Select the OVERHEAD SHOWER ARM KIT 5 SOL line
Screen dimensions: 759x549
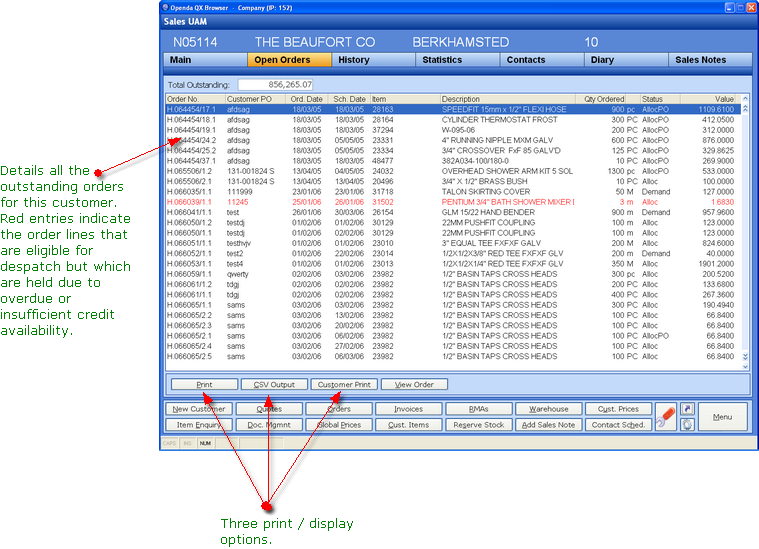pyautogui.click(x=453, y=171)
